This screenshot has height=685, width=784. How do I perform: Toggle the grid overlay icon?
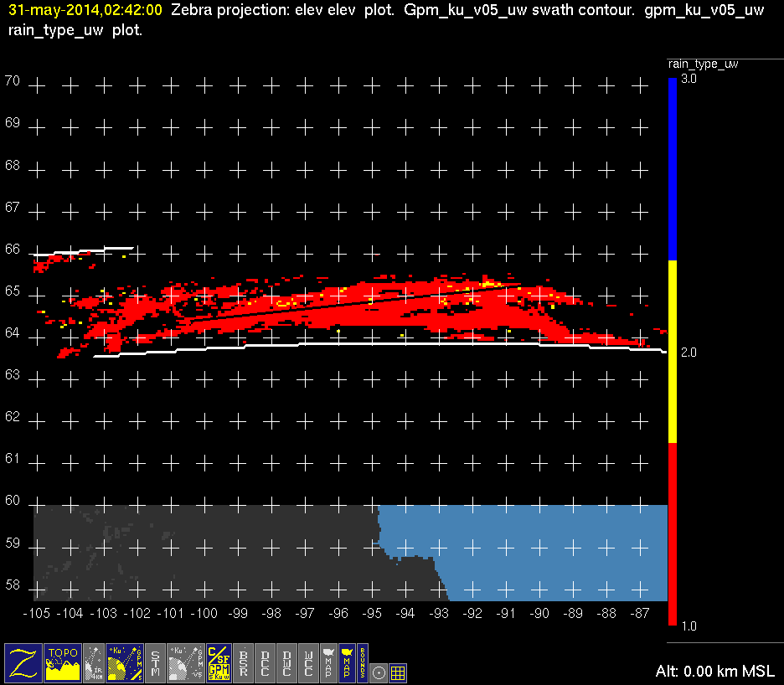[399, 672]
